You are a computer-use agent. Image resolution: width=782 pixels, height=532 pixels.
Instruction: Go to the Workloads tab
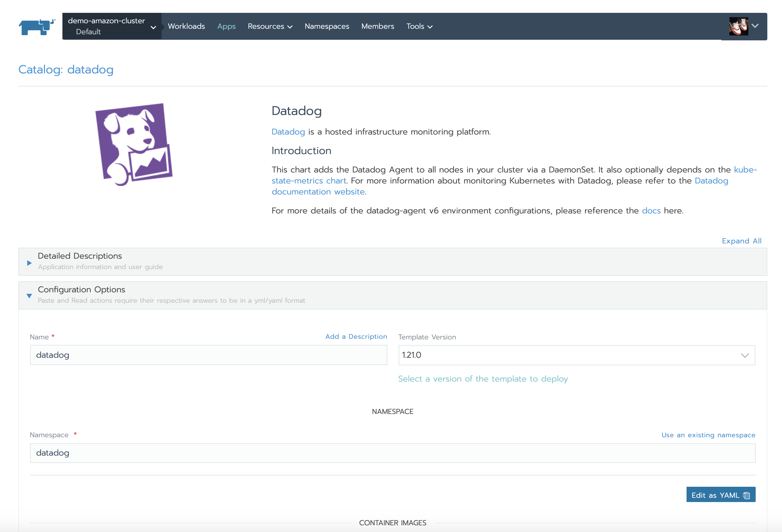click(186, 26)
